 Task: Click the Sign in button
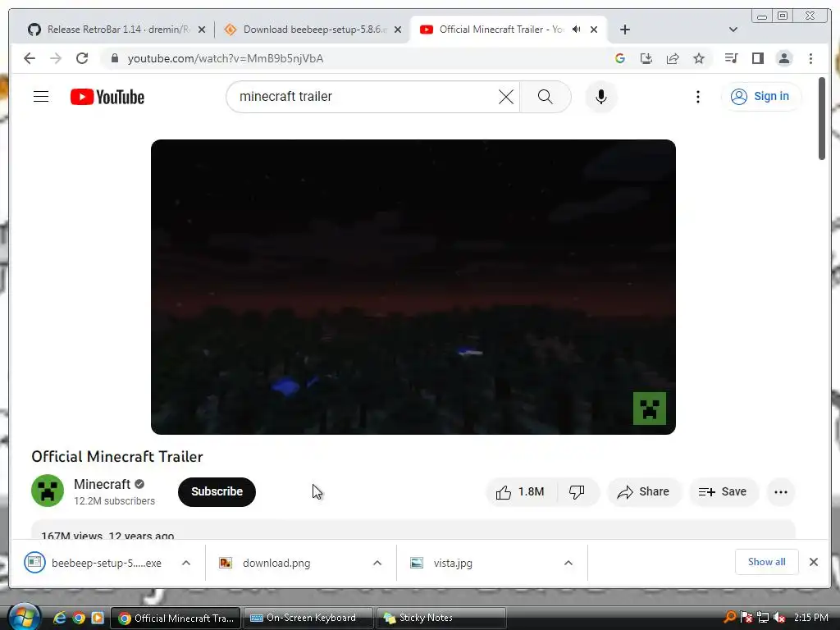tap(760, 97)
